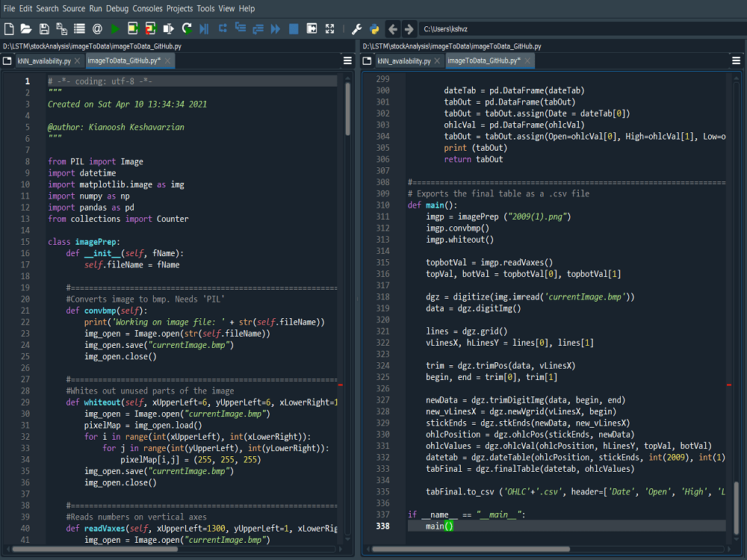Open the left editor options hamburger menu

[x=347, y=61]
